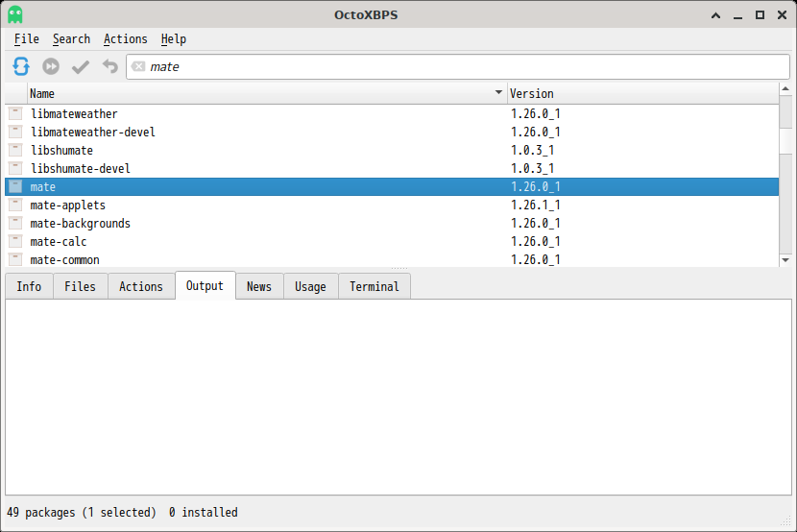Select the mate-calc package name
The image size is (797, 532).
(59, 242)
